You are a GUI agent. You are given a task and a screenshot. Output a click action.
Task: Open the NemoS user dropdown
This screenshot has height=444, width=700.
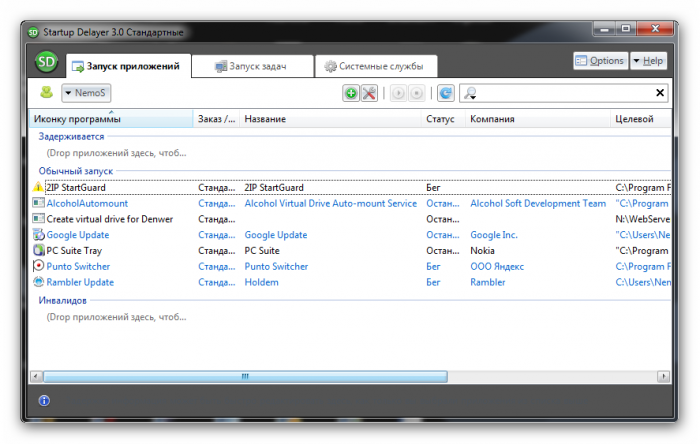click(86, 93)
